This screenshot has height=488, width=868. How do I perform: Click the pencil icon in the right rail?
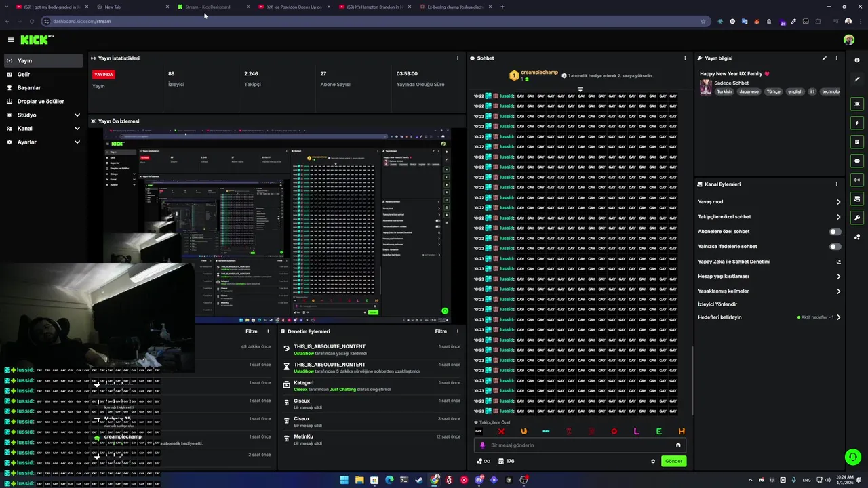pos(857,79)
